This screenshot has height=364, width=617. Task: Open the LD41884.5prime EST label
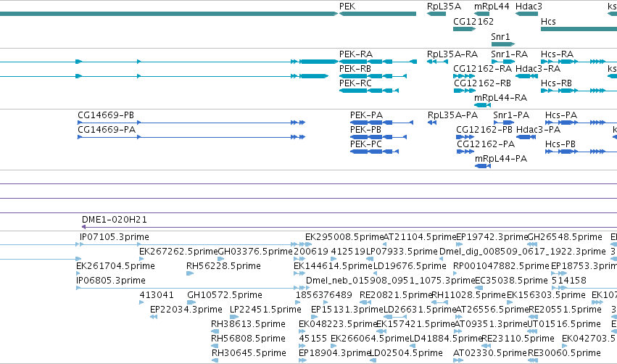446,339
